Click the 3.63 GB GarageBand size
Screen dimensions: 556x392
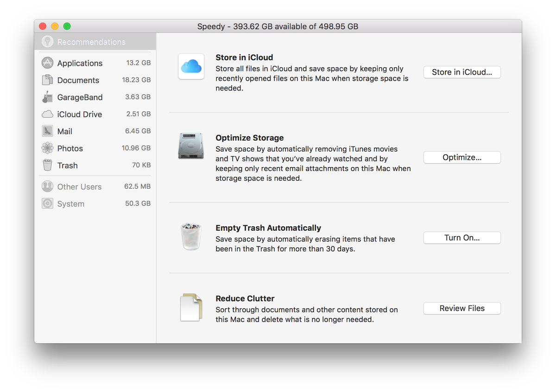click(138, 97)
